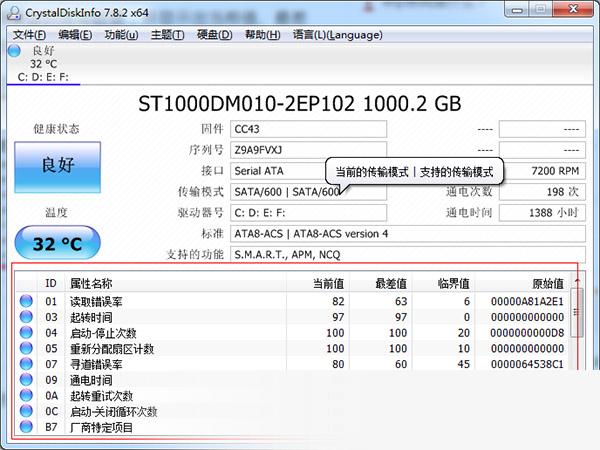
Task: Click the transfer mode field SATA/600
Action: coord(308,192)
